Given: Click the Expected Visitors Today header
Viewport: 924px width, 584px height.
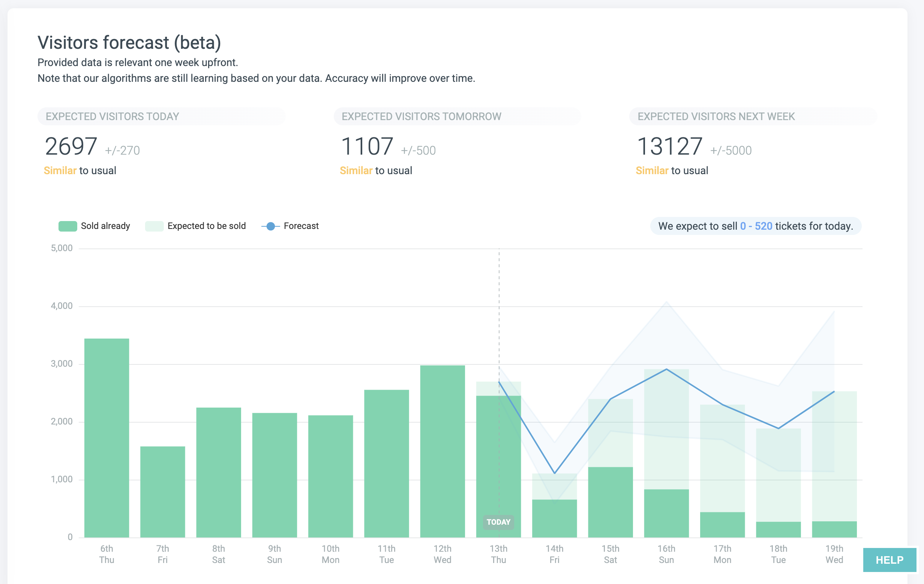Looking at the screenshot, I should click(112, 116).
